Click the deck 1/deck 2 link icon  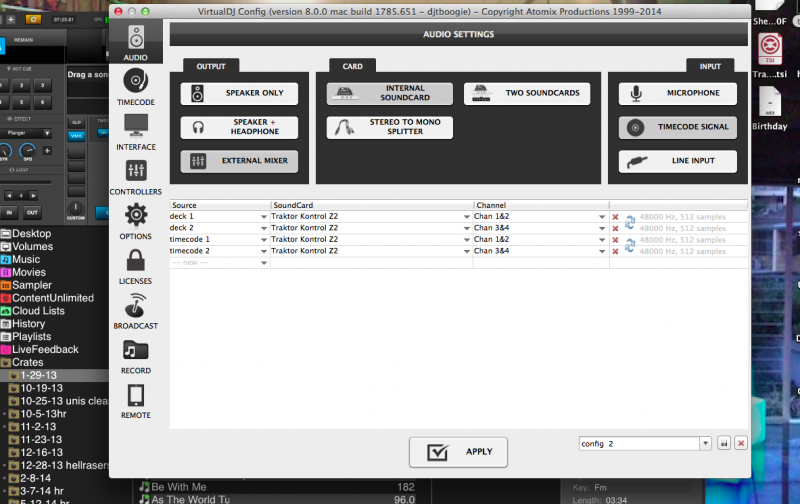[x=630, y=222]
